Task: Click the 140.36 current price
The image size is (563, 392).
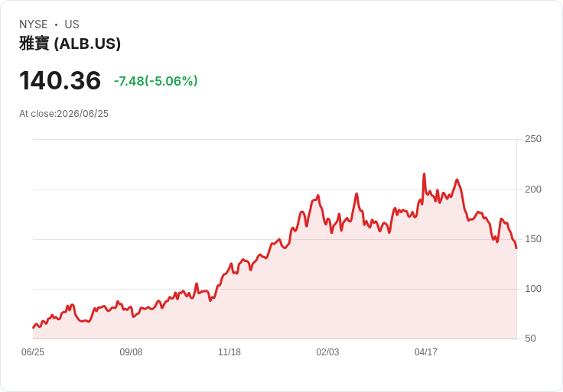Action: pos(60,80)
